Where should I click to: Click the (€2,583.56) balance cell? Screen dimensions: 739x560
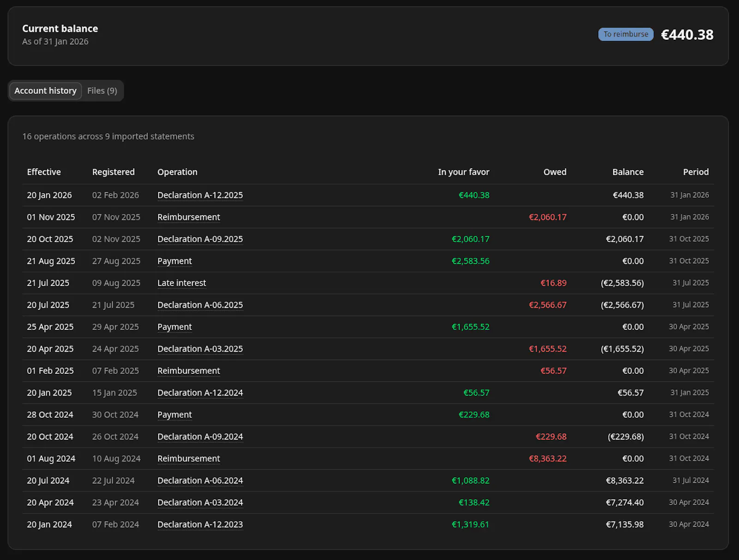[x=622, y=283]
